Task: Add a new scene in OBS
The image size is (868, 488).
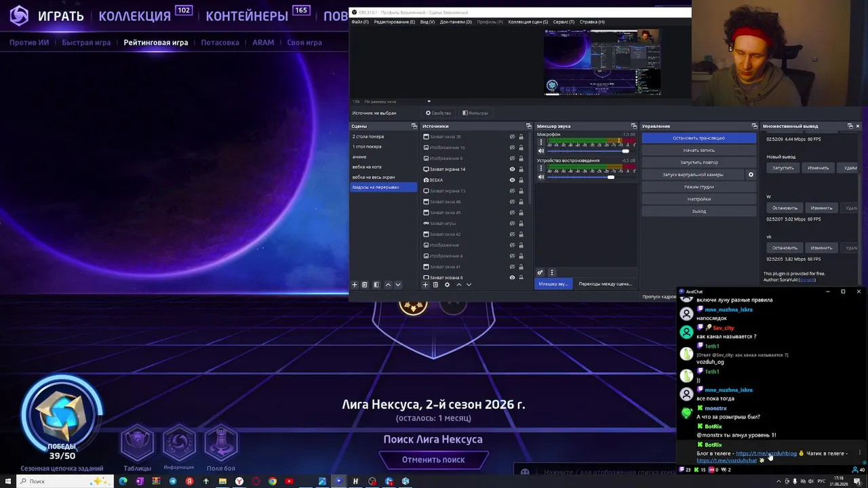Action: click(x=354, y=285)
